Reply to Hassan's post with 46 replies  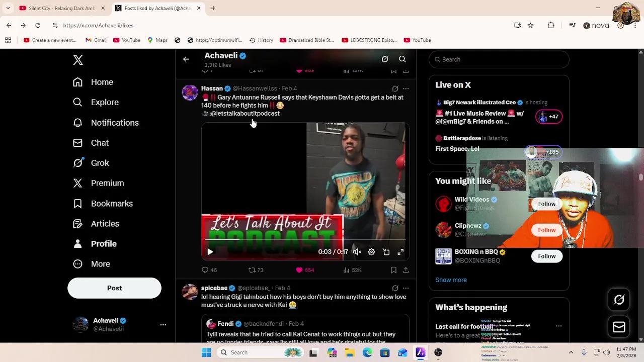pyautogui.click(x=209, y=270)
